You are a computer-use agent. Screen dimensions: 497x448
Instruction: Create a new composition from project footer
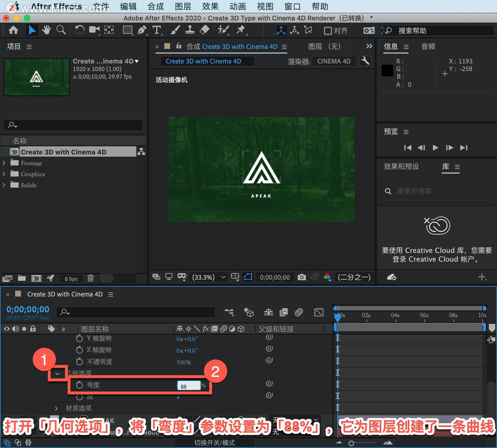pos(36,278)
